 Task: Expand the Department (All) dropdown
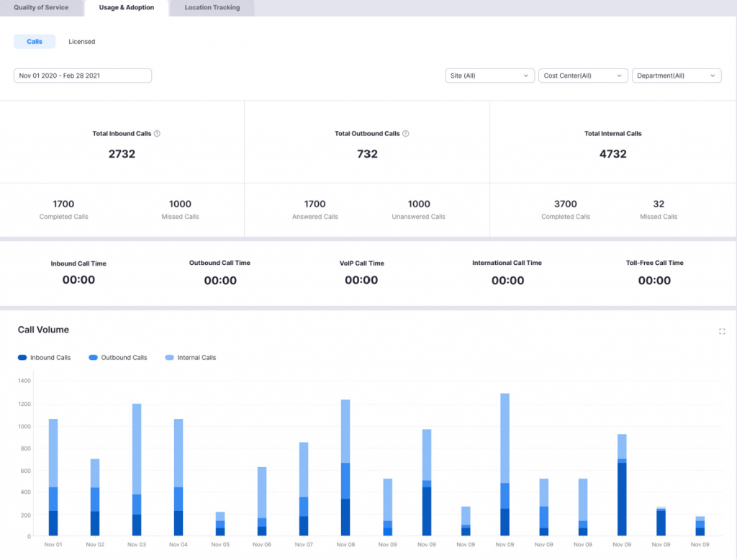(x=677, y=75)
